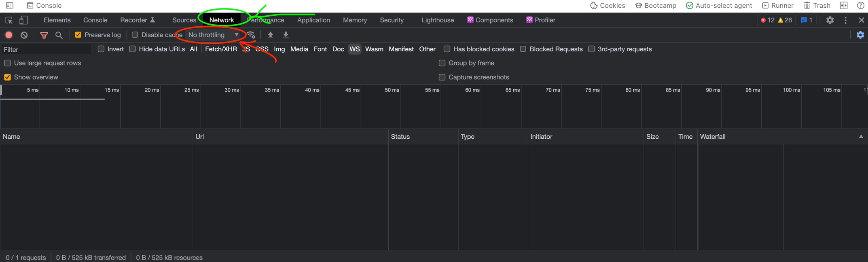Uncheck the Preserve log checkbox
Viewport: 868px width, 262px height.
[78, 35]
